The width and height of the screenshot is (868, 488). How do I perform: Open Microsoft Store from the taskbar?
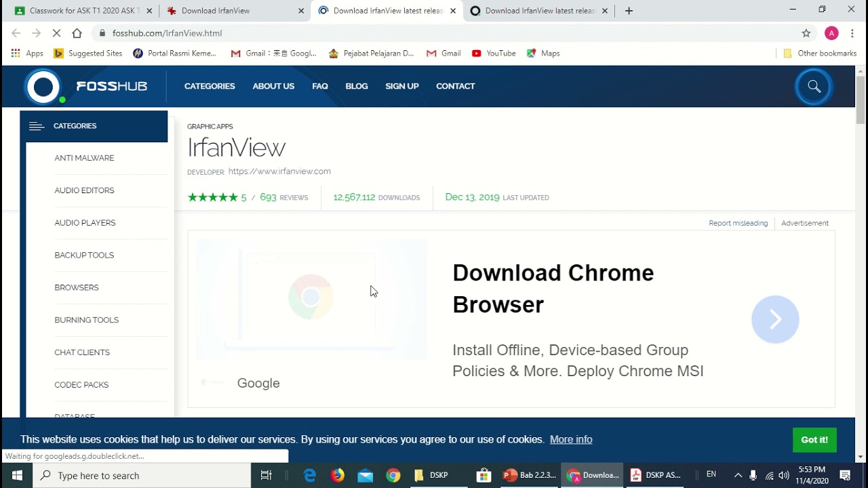click(484, 475)
